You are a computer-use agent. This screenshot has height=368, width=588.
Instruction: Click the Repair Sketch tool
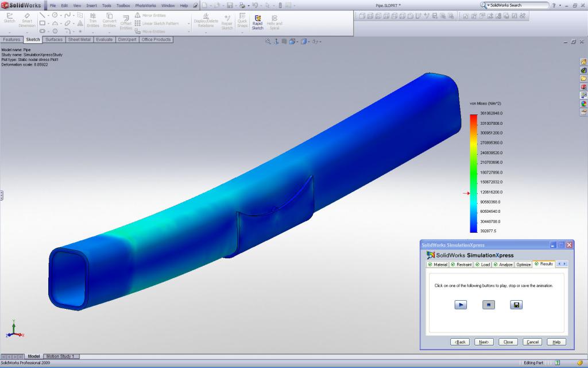point(227,22)
